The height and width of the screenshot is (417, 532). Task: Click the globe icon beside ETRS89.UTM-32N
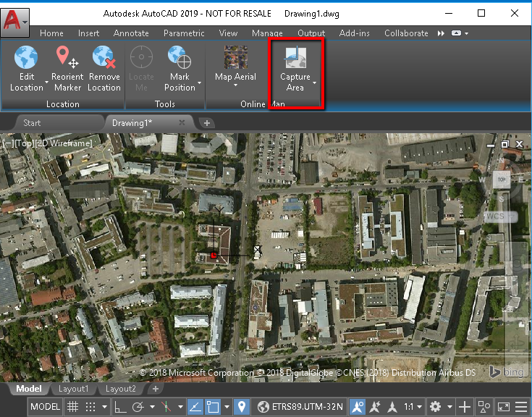[x=263, y=406]
